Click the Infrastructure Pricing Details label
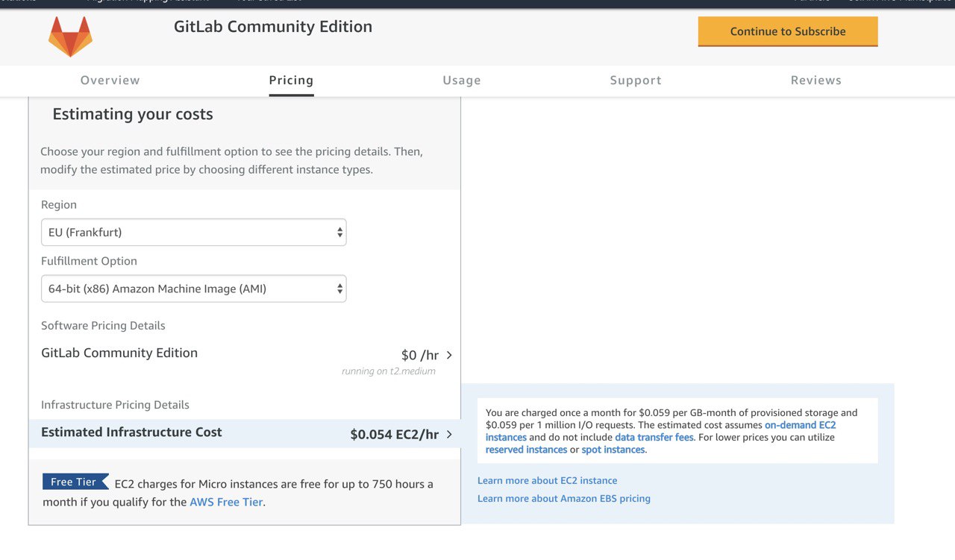955x560 pixels. [115, 405]
